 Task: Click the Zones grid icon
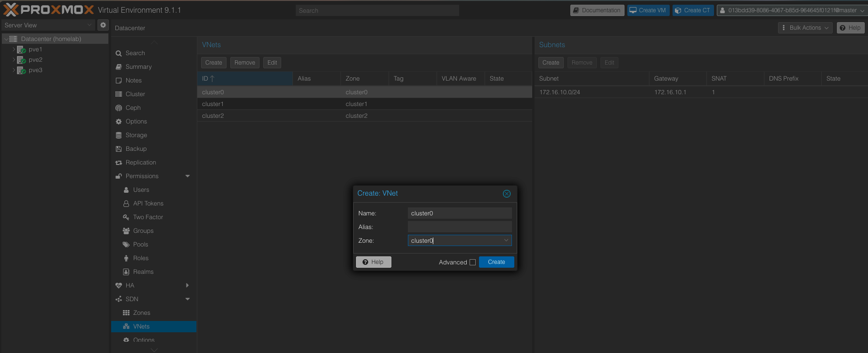point(126,313)
